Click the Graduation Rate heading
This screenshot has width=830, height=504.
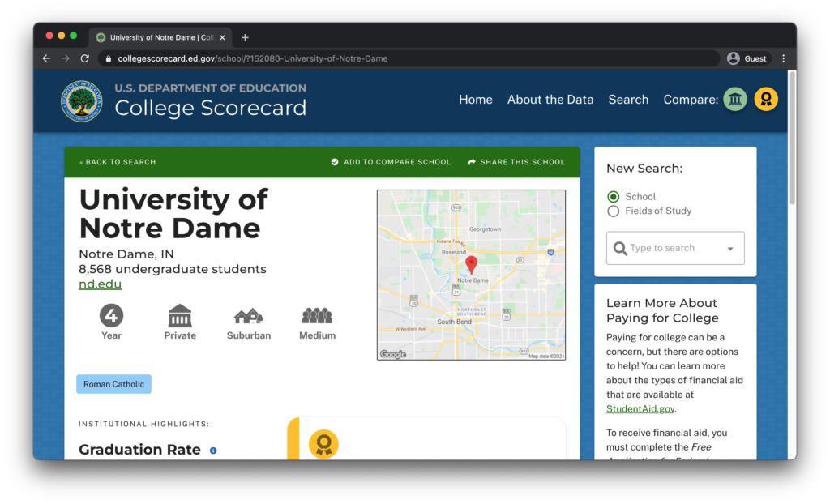tap(139, 450)
